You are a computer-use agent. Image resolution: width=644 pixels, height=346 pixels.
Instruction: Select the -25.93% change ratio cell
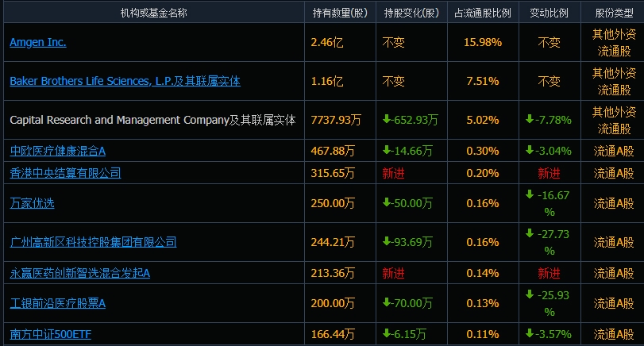point(548,303)
